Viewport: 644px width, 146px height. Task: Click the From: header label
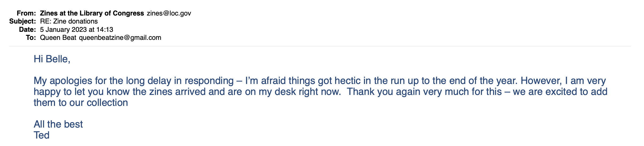pos(26,13)
